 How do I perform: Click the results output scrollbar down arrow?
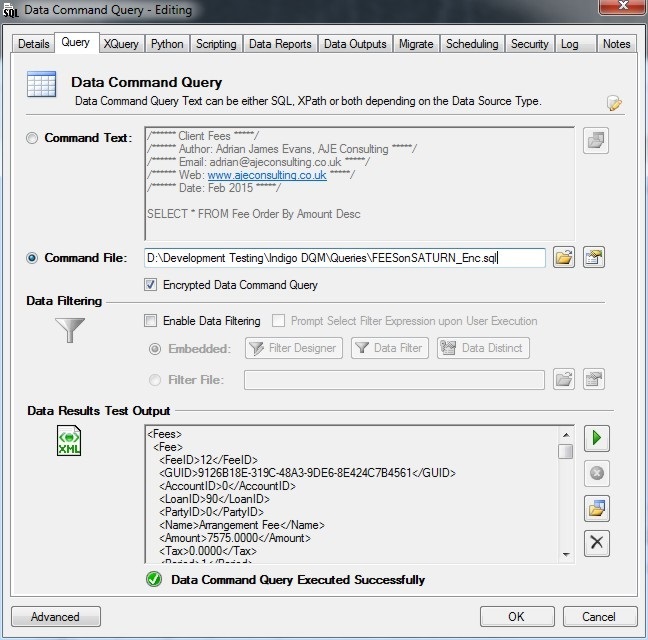(x=566, y=553)
